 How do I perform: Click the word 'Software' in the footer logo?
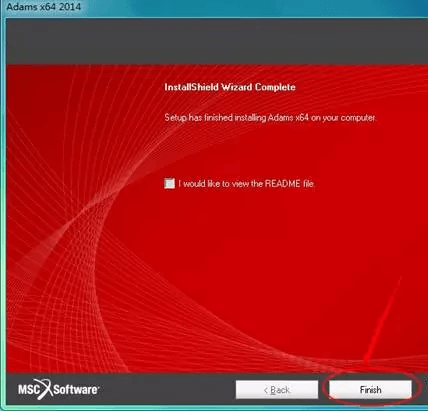(76, 390)
